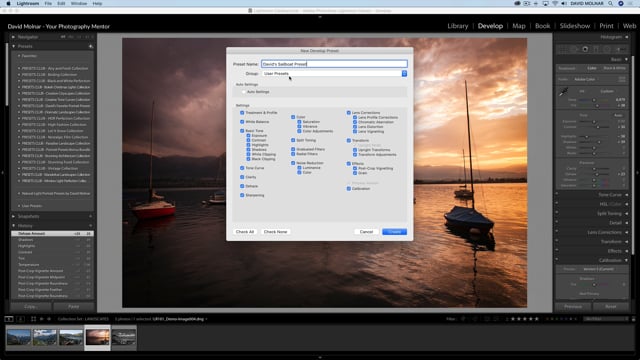Uncheck the White Balance checkbox

click(242, 122)
